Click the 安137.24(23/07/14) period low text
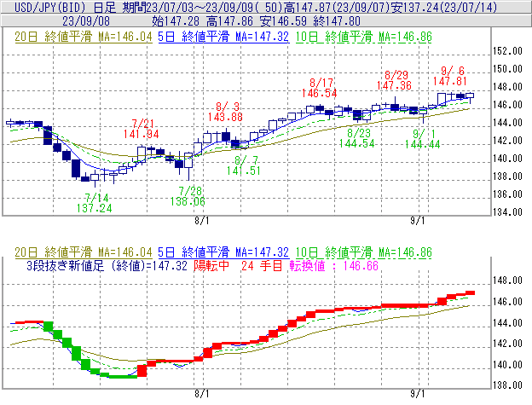 click(x=444, y=7)
